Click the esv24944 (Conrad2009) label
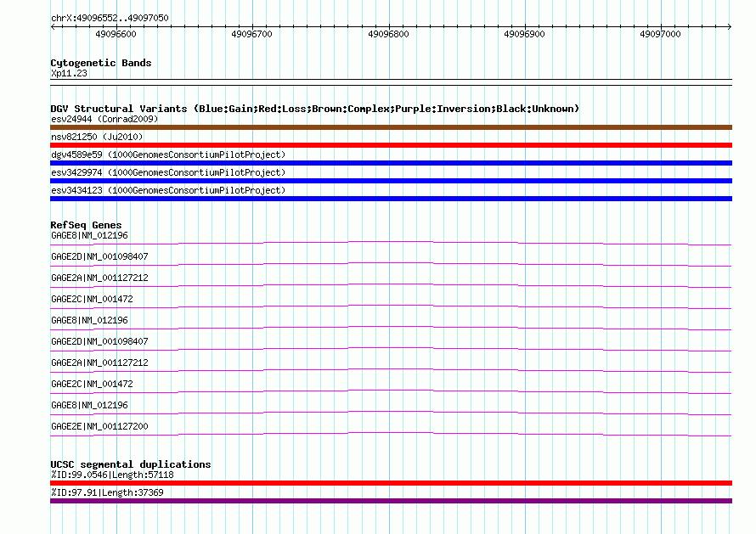 click(x=104, y=119)
